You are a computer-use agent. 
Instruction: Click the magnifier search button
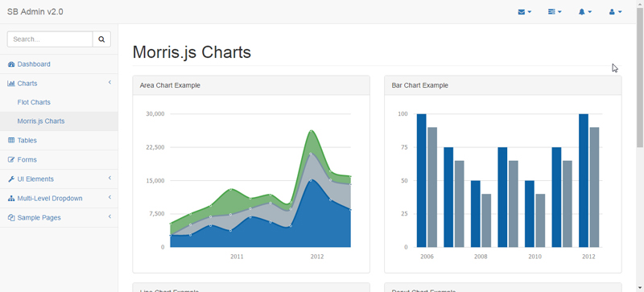(x=102, y=39)
